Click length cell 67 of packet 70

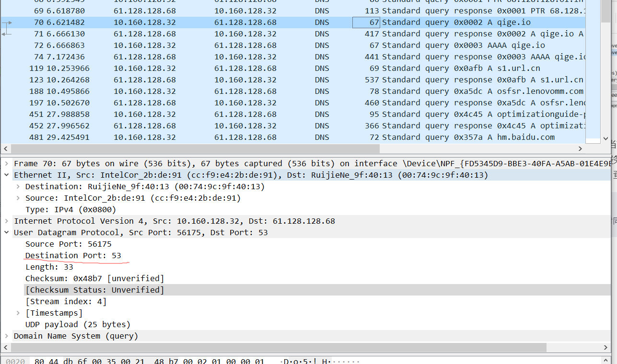[x=366, y=22]
